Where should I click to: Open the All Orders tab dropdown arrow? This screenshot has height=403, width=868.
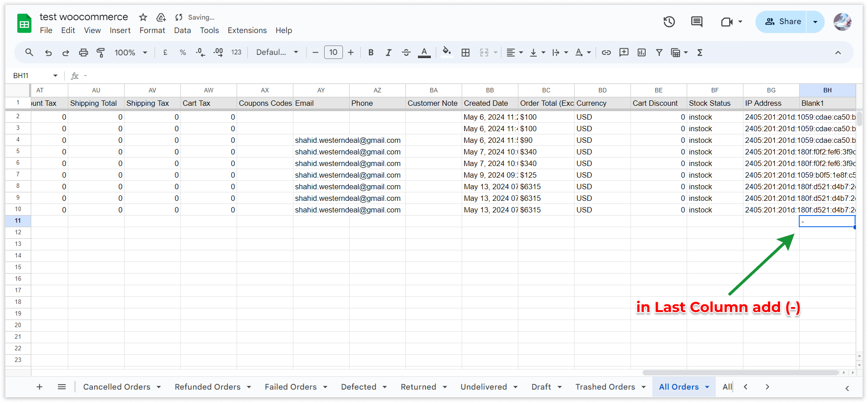point(707,387)
